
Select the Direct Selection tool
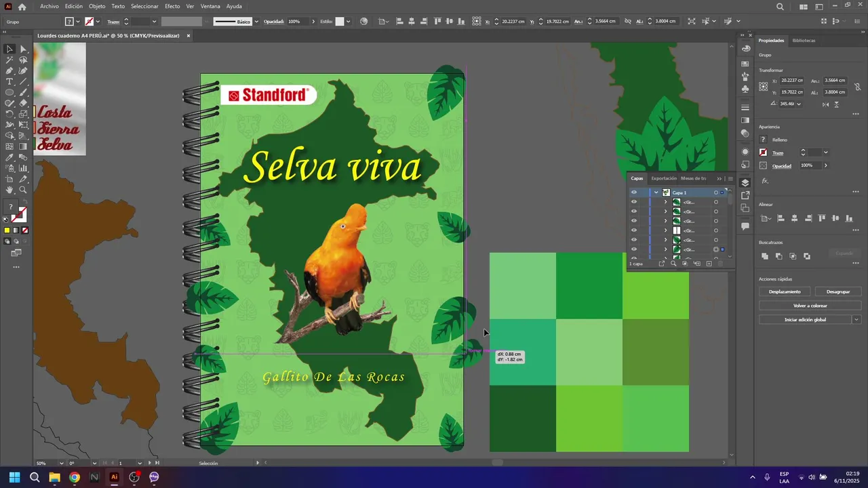coord(23,49)
